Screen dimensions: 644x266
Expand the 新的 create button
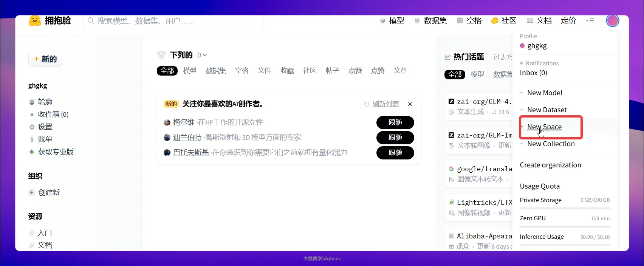tap(46, 59)
